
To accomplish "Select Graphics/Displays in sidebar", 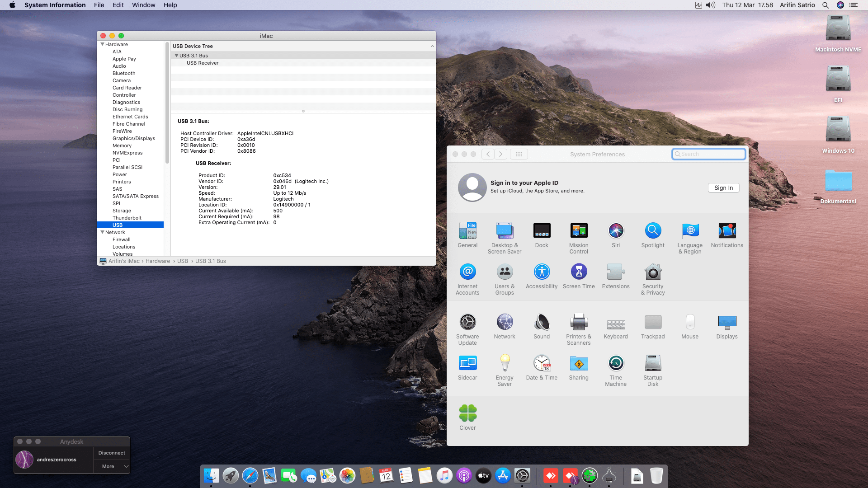I will [x=134, y=138].
